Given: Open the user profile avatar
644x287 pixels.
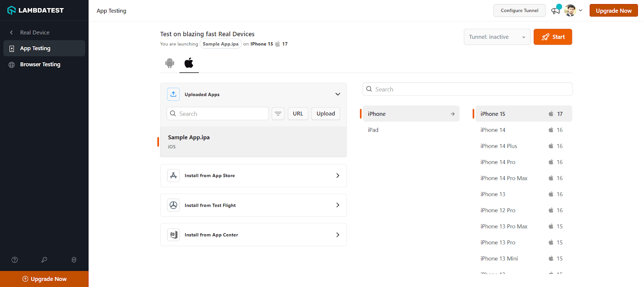Looking at the screenshot, I should point(570,10).
